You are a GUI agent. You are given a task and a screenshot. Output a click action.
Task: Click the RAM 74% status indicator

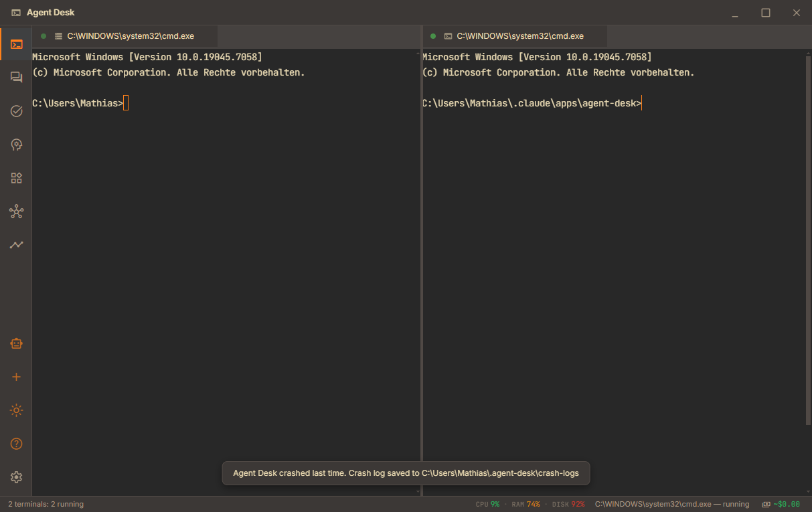click(x=525, y=504)
